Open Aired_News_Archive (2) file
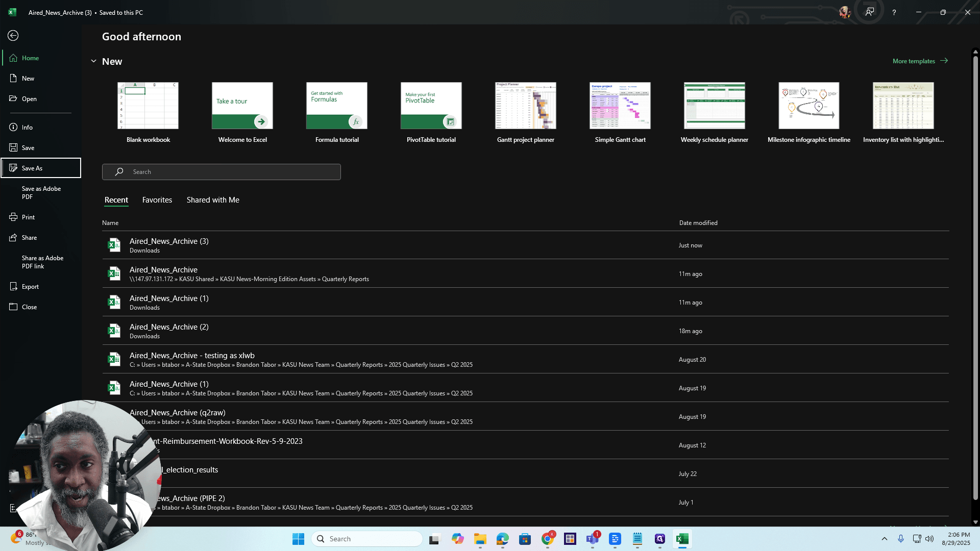The width and height of the screenshot is (980, 551). pos(525,331)
